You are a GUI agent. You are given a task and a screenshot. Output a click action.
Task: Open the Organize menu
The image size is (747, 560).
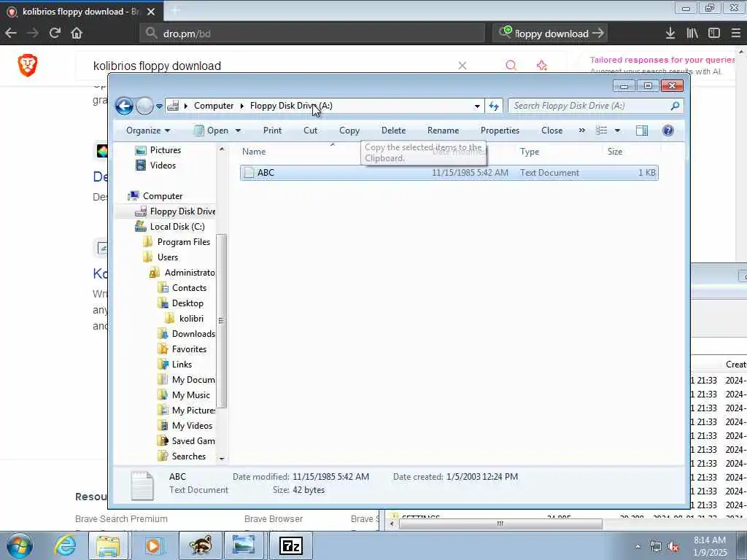(147, 131)
